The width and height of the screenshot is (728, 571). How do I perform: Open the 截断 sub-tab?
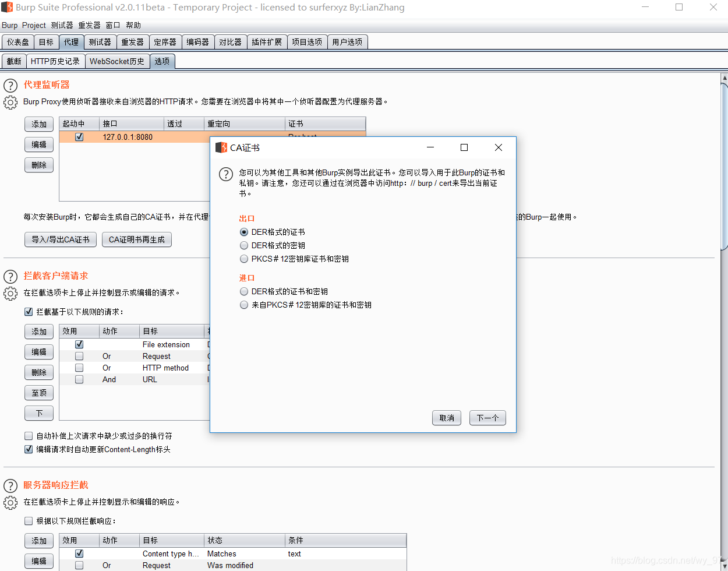14,61
